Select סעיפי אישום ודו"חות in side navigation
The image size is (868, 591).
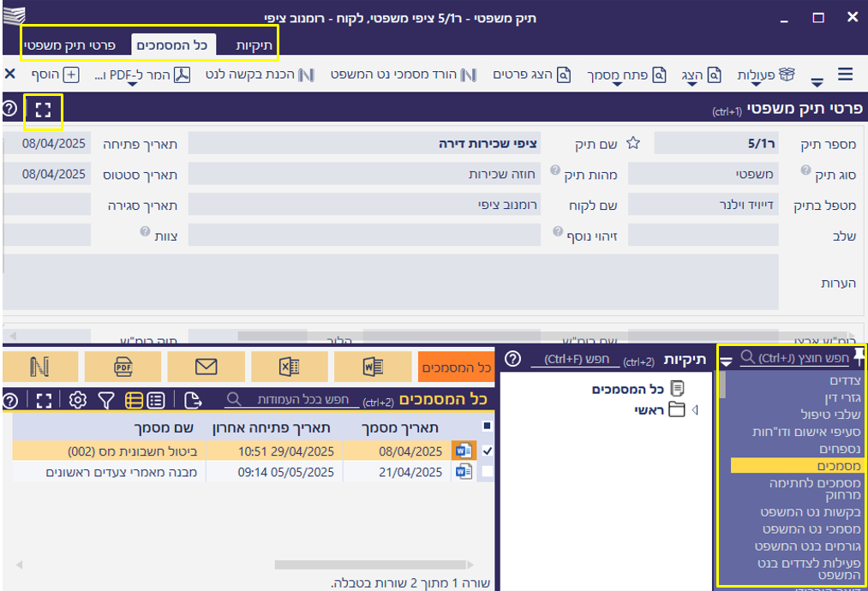click(806, 432)
